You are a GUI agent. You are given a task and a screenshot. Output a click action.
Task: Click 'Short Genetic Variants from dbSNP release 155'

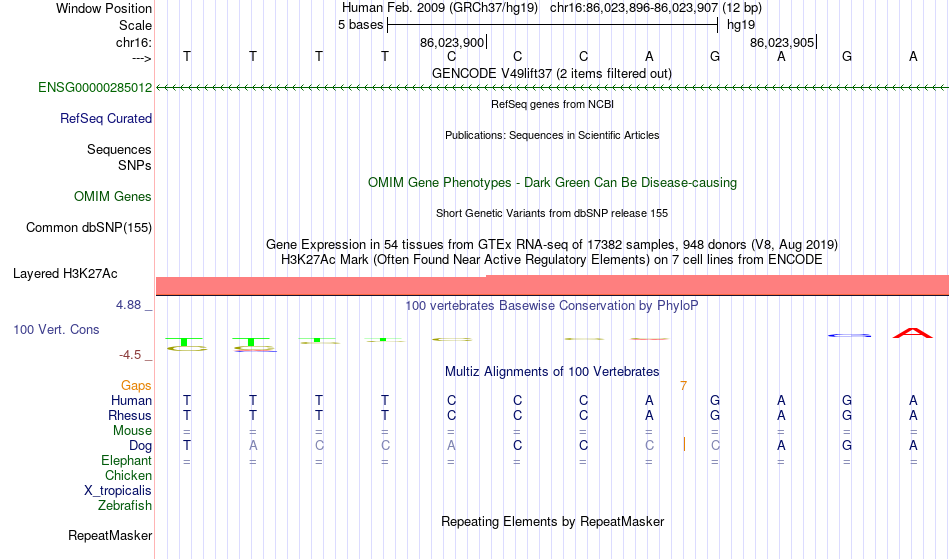(x=552, y=213)
